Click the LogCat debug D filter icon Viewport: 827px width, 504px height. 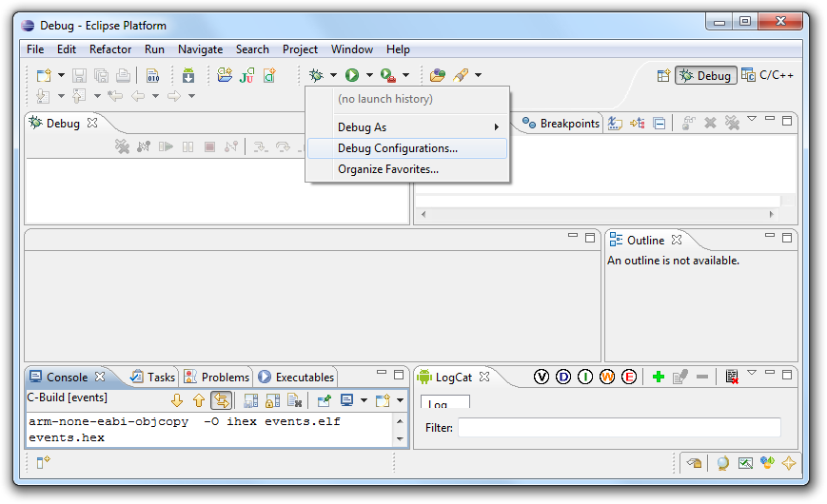point(563,377)
